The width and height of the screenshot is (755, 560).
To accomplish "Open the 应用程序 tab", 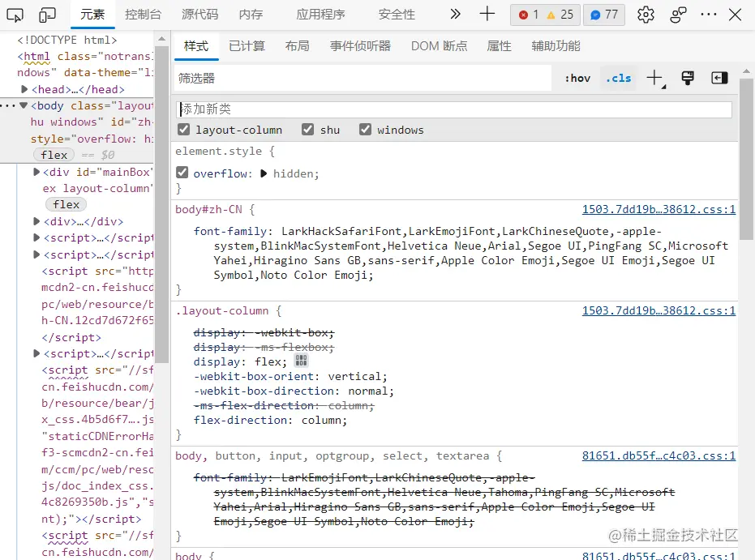I will [x=320, y=15].
